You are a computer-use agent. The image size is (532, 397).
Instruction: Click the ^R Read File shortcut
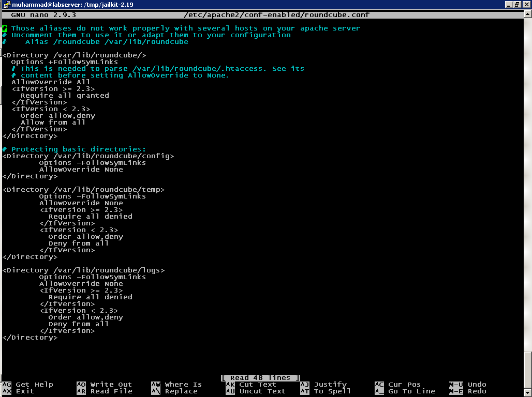click(x=105, y=391)
